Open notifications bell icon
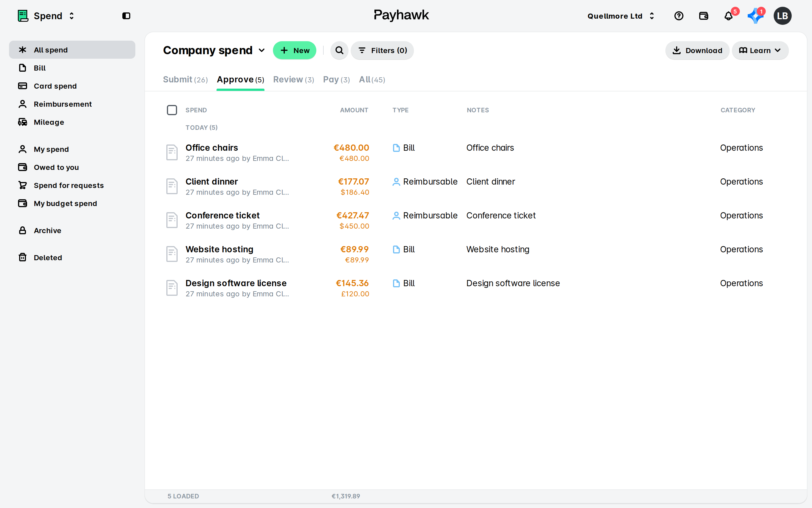Image resolution: width=812 pixels, height=508 pixels. pyautogui.click(x=728, y=16)
